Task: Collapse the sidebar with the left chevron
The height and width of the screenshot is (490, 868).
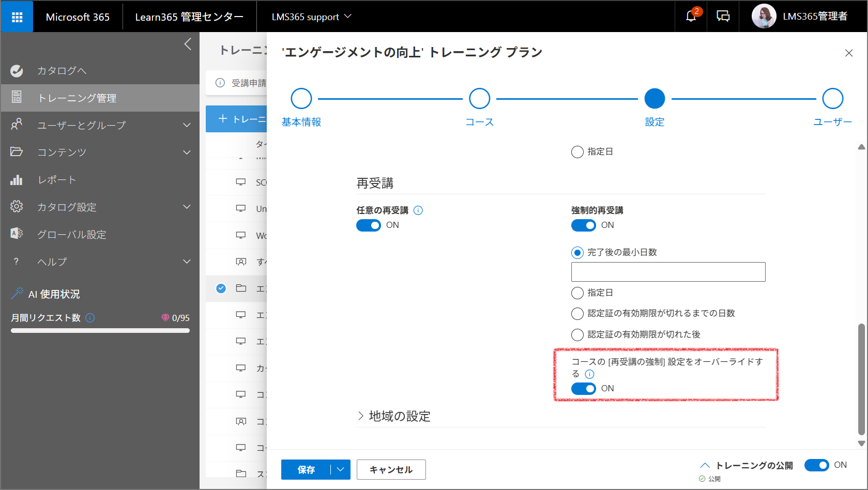Action: 188,44
